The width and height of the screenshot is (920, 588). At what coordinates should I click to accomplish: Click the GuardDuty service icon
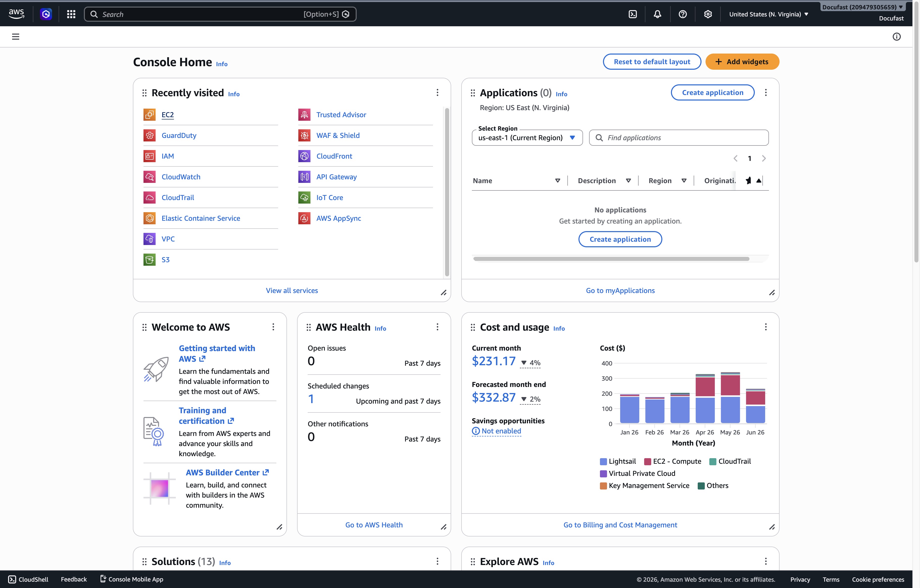coord(149,135)
